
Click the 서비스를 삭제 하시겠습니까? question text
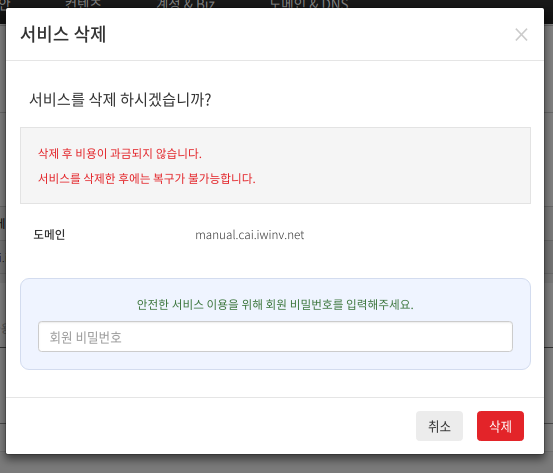pos(120,99)
